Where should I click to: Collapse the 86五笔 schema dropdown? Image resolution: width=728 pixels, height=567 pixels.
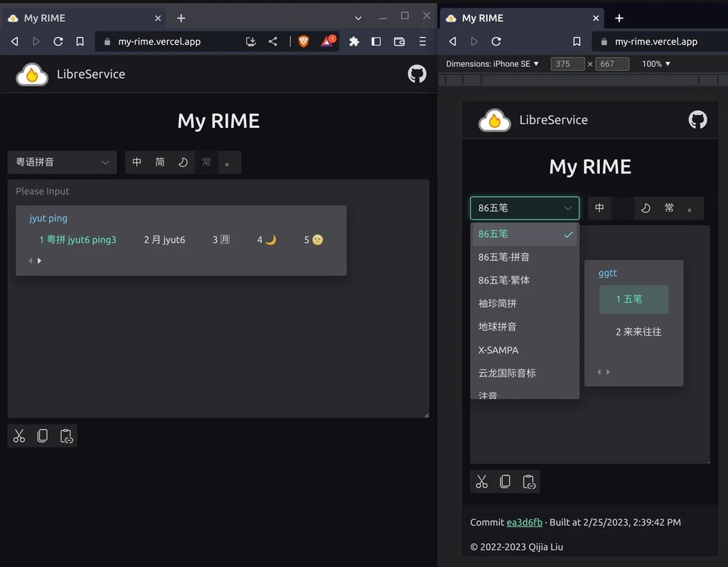pos(525,208)
